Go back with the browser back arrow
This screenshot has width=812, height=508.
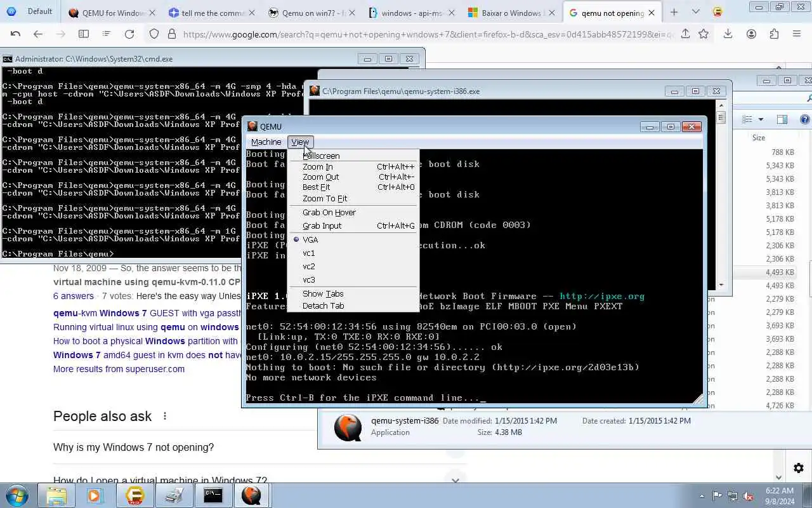click(38, 34)
